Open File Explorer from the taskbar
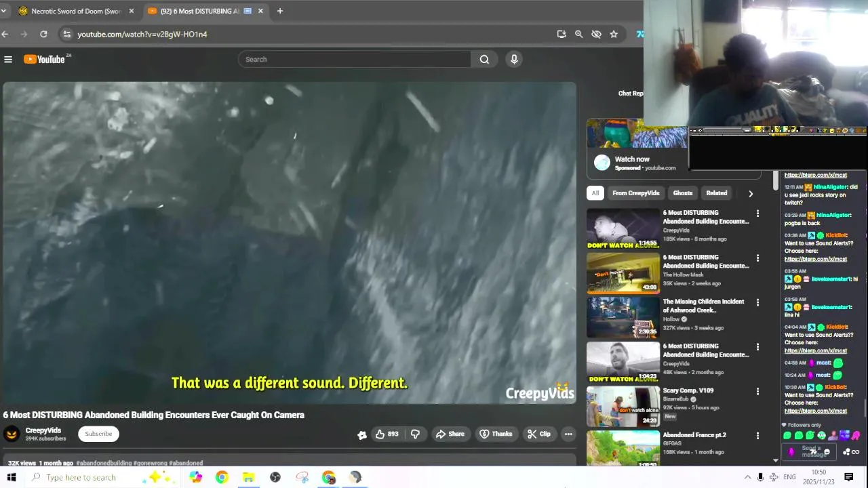The image size is (868, 488). (x=248, y=477)
